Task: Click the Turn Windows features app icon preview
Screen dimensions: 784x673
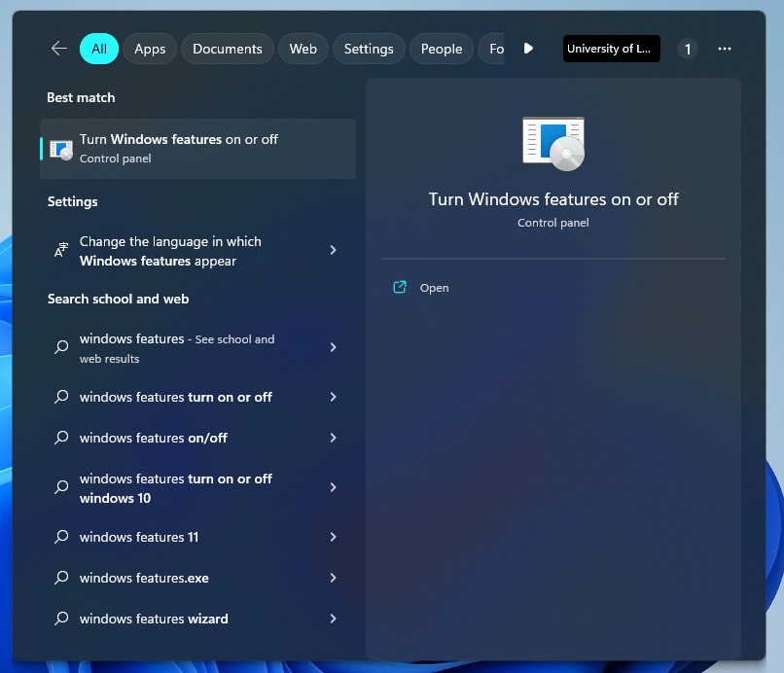Action: point(553,142)
